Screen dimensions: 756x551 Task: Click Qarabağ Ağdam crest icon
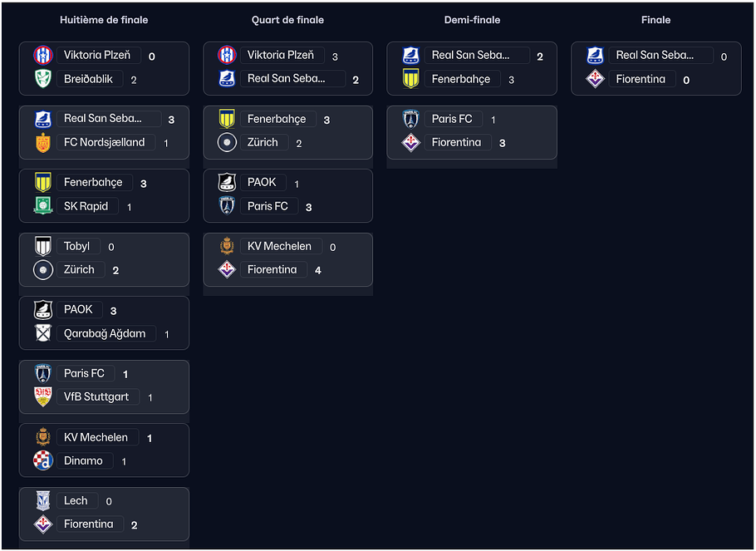coord(43,333)
